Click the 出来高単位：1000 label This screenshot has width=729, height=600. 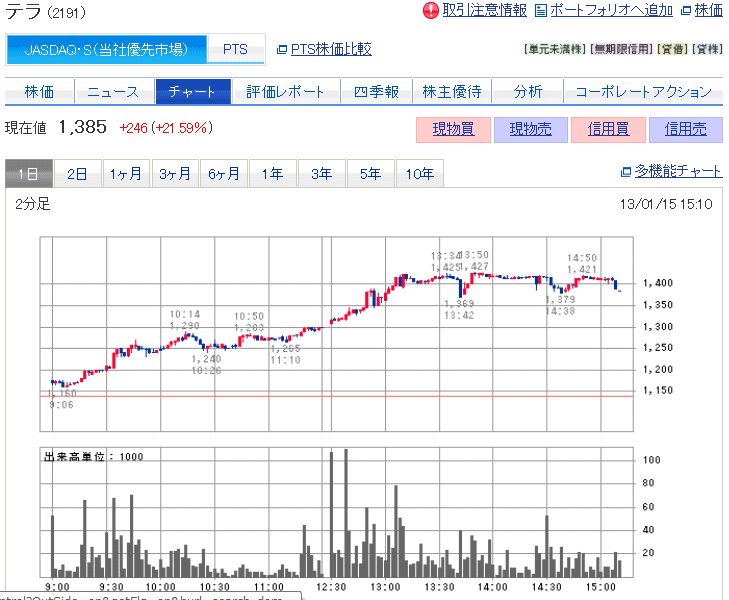(x=93, y=457)
